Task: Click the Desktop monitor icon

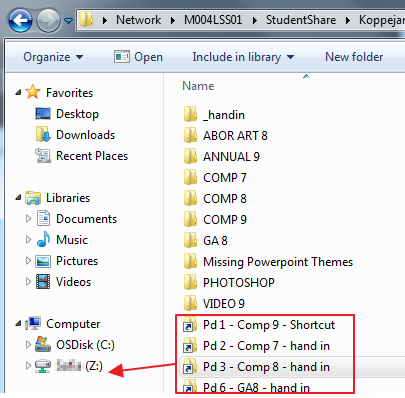Action: (x=43, y=114)
